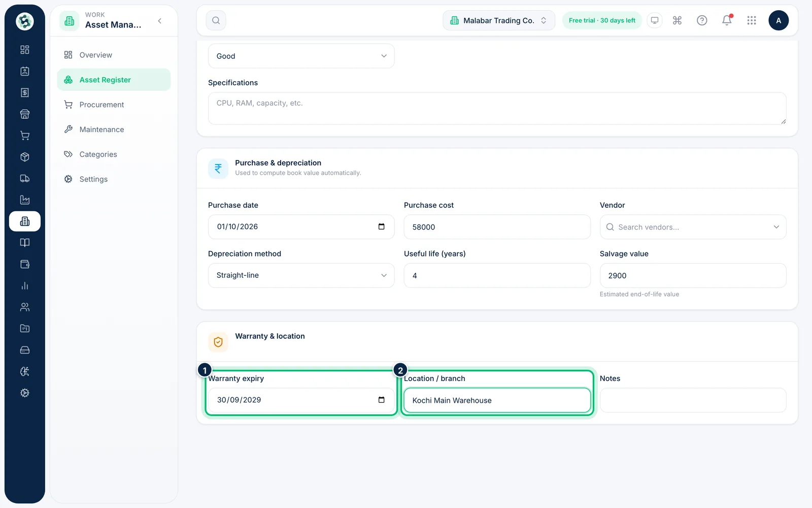Open the storefront icon in the rail
Image resolution: width=812 pixels, height=508 pixels.
[x=24, y=114]
